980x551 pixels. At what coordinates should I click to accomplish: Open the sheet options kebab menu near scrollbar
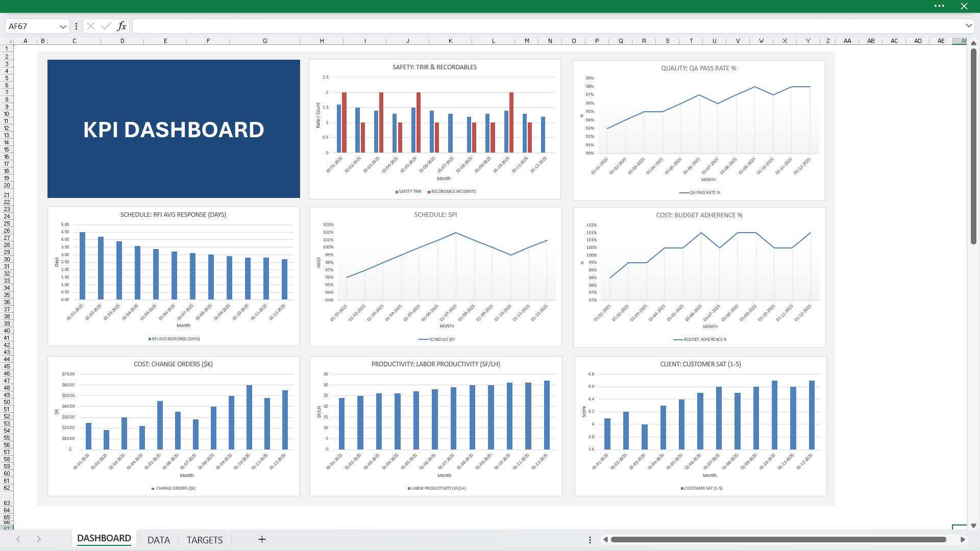point(590,539)
